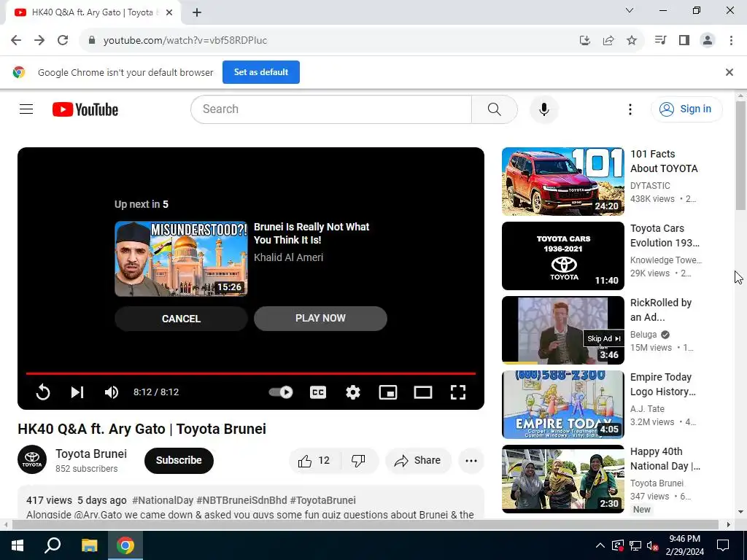Click the search magnifier button
Screen dimensions: 747x560
(495, 109)
